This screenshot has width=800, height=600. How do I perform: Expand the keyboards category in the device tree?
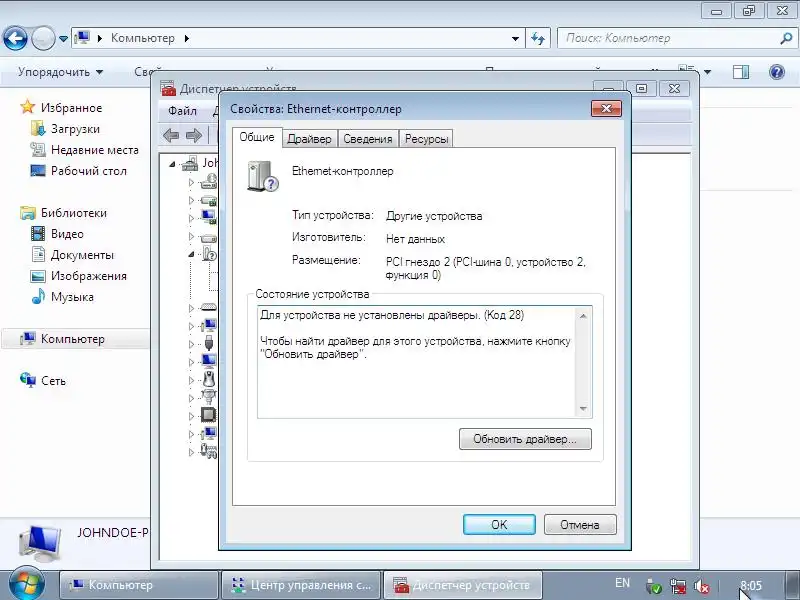click(x=191, y=308)
